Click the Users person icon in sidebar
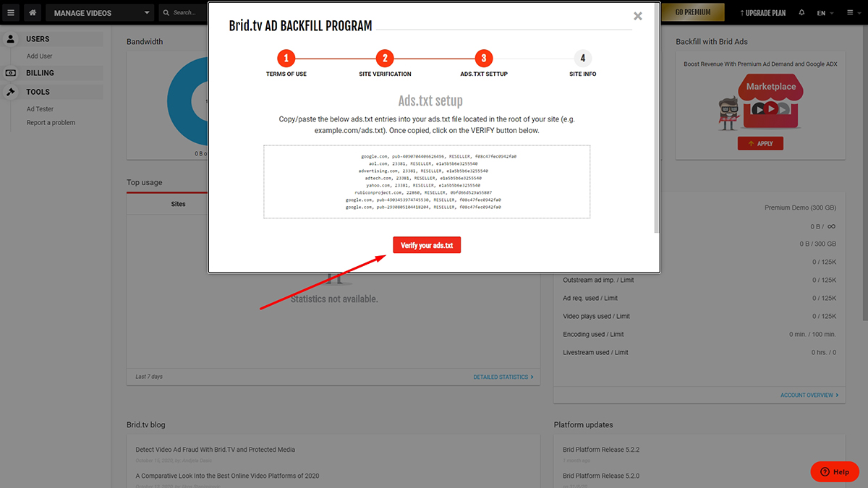This screenshot has width=868, height=488. coord(11,39)
